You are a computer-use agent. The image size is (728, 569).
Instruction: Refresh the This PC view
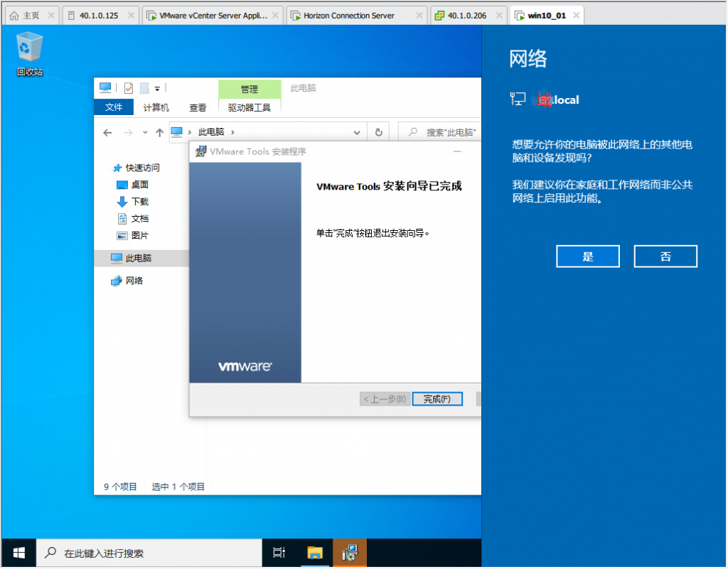379,133
